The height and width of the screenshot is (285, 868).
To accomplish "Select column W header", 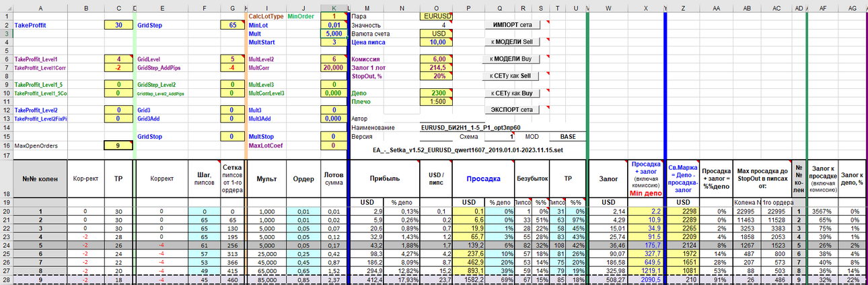I will point(608,7).
